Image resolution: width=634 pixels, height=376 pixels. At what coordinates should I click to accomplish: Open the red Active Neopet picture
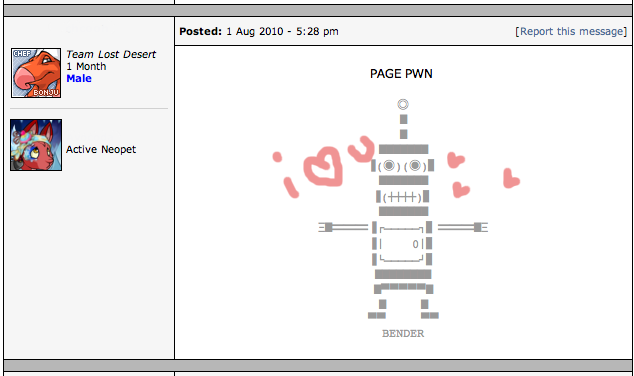tap(36, 145)
